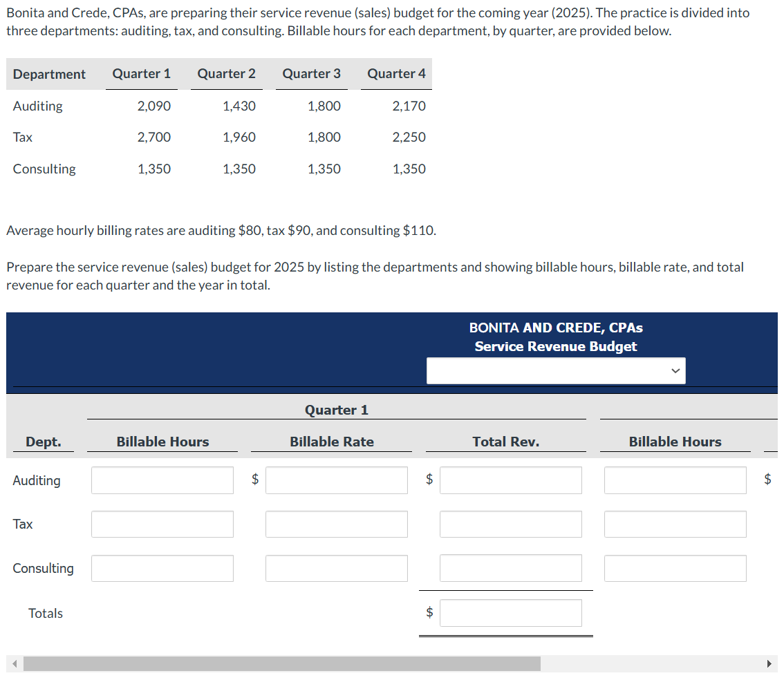Click the Totals revenue field for Quarter 1
784x680 pixels.
coord(510,613)
